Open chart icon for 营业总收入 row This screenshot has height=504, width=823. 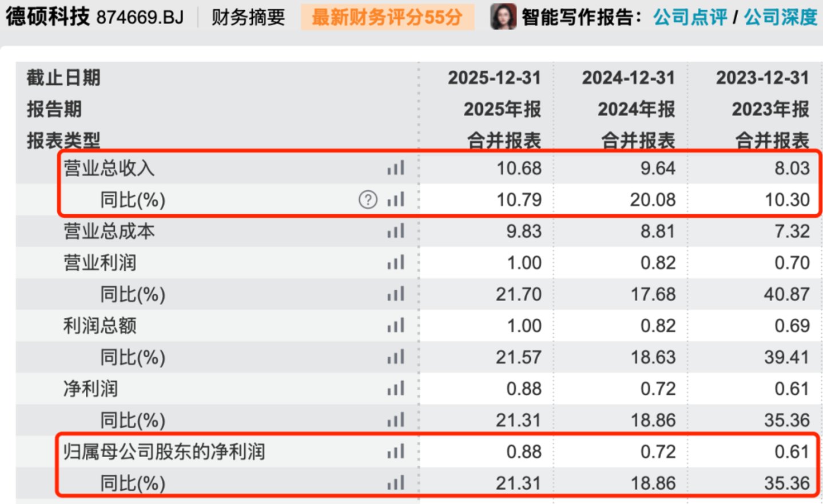396,168
